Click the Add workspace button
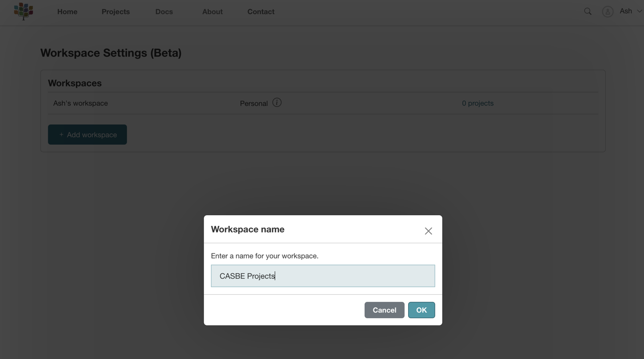 (87, 135)
